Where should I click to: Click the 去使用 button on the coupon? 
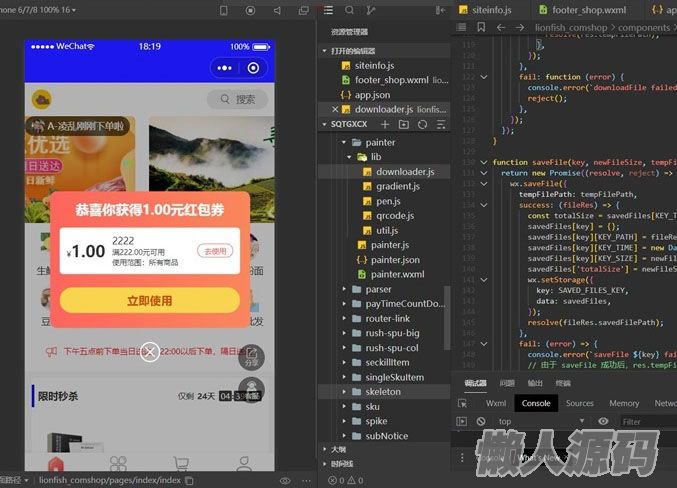pos(215,251)
